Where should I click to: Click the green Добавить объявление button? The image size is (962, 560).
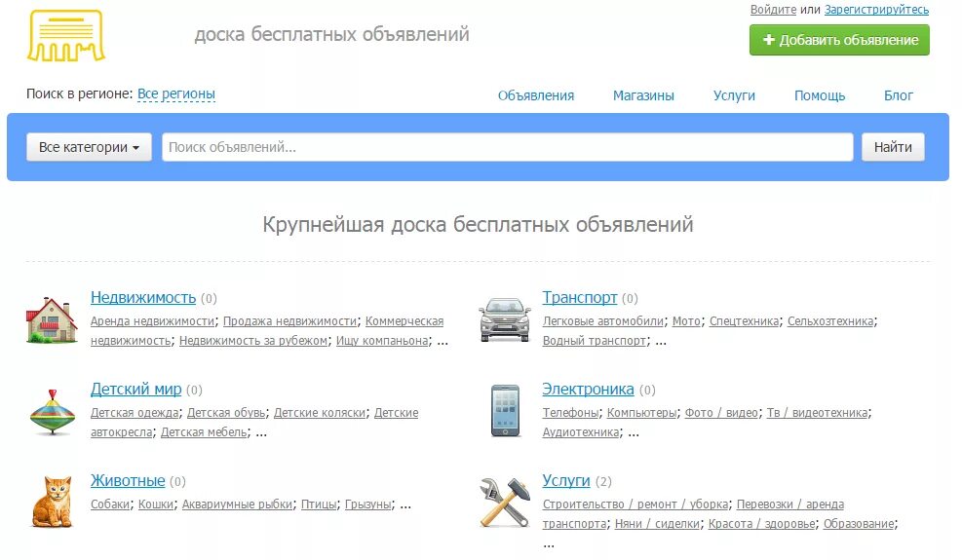pyautogui.click(x=839, y=40)
